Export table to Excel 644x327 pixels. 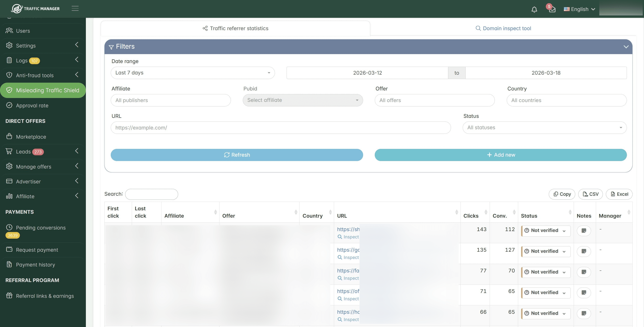619,194
